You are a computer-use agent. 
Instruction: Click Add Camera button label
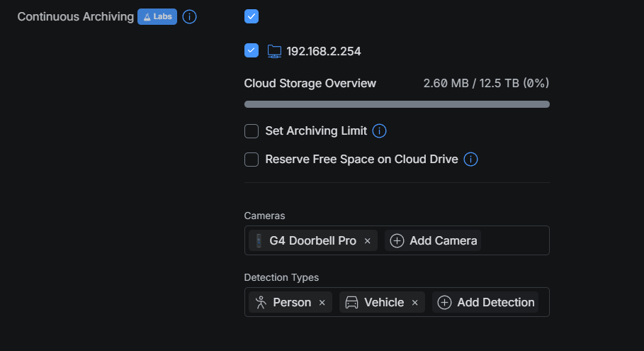point(444,241)
